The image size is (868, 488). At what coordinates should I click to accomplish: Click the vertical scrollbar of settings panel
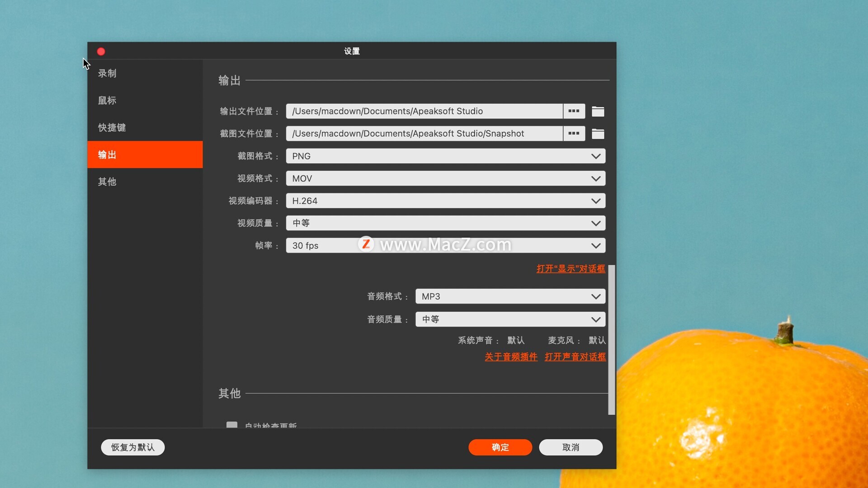pyautogui.click(x=611, y=340)
